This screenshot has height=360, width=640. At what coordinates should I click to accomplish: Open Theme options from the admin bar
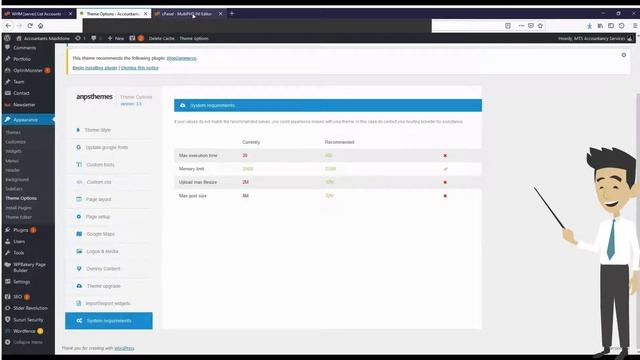pos(194,38)
